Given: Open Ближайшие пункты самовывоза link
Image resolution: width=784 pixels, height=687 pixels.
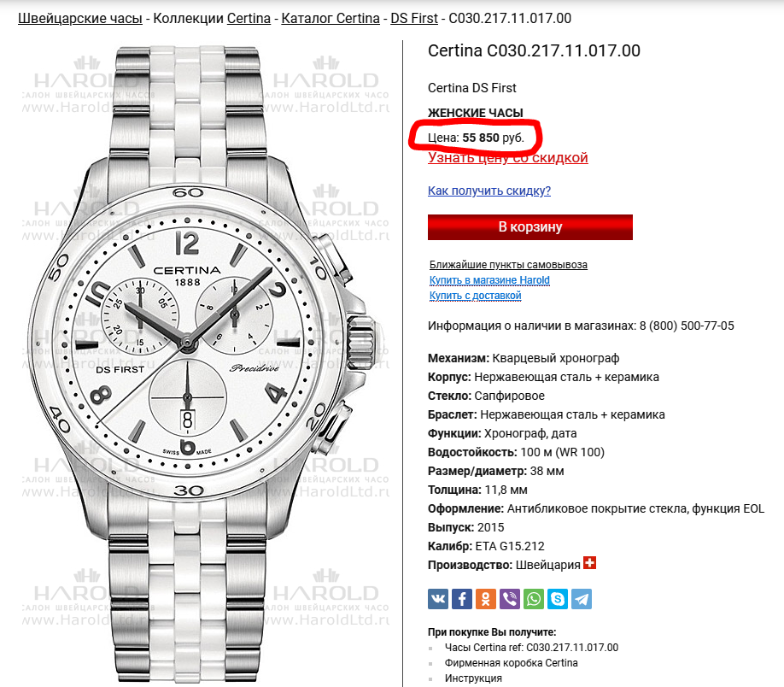Looking at the screenshot, I should click(x=508, y=265).
